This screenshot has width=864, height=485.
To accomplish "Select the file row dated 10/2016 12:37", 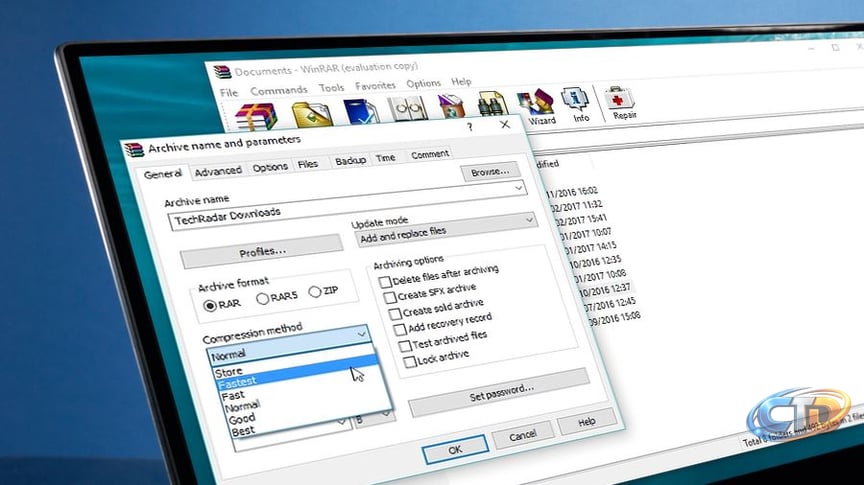I will coord(603,289).
